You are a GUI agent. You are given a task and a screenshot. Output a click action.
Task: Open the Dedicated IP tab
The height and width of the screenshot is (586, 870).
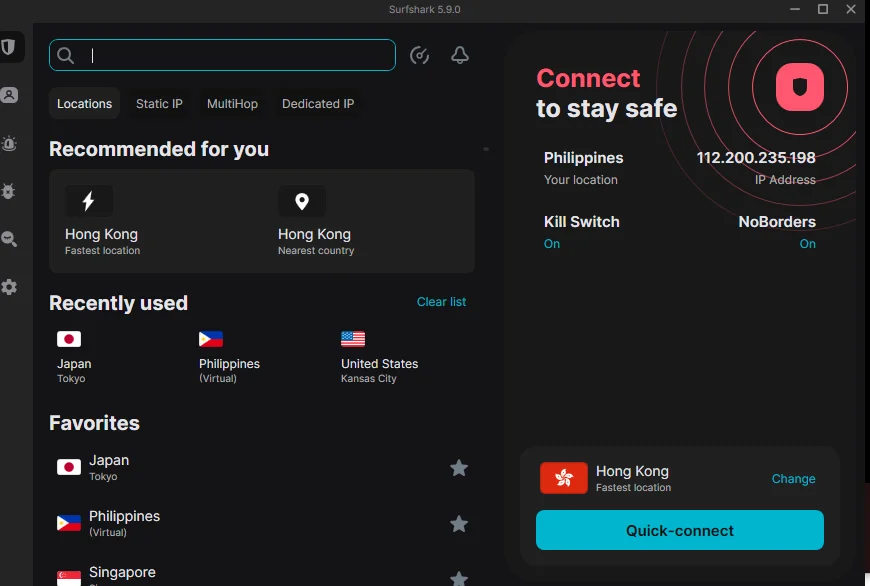click(318, 104)
